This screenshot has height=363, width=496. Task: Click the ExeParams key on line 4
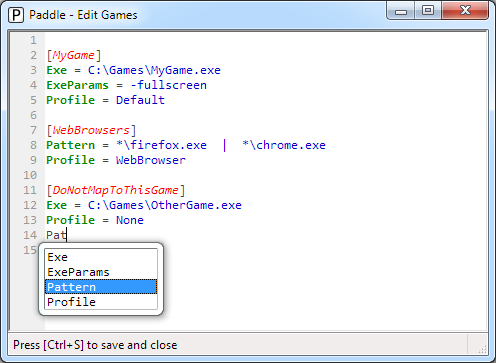[x=77, y=85]
